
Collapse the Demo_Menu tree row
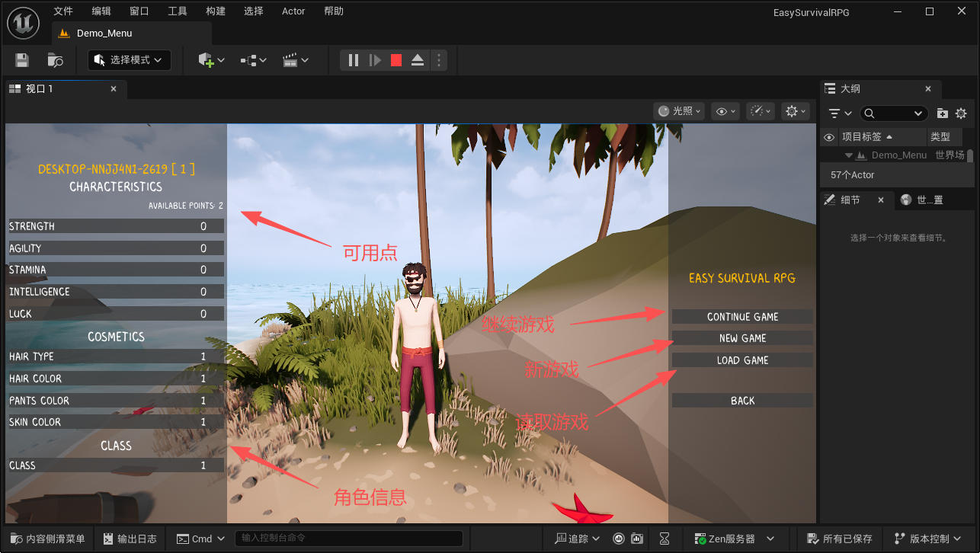pos(847,155)
